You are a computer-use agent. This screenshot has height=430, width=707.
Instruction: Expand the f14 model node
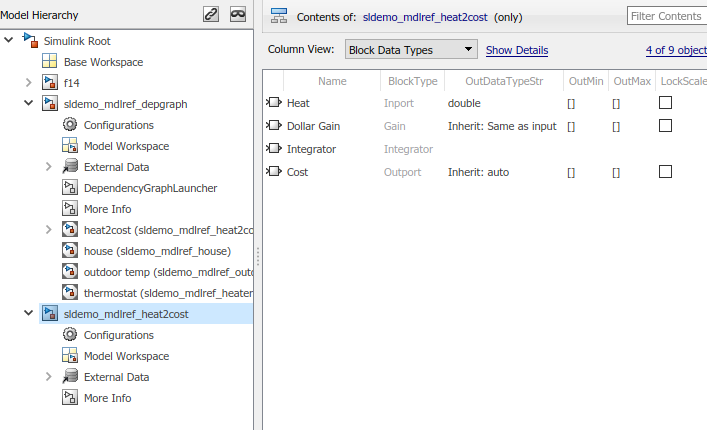click(28, 82)
